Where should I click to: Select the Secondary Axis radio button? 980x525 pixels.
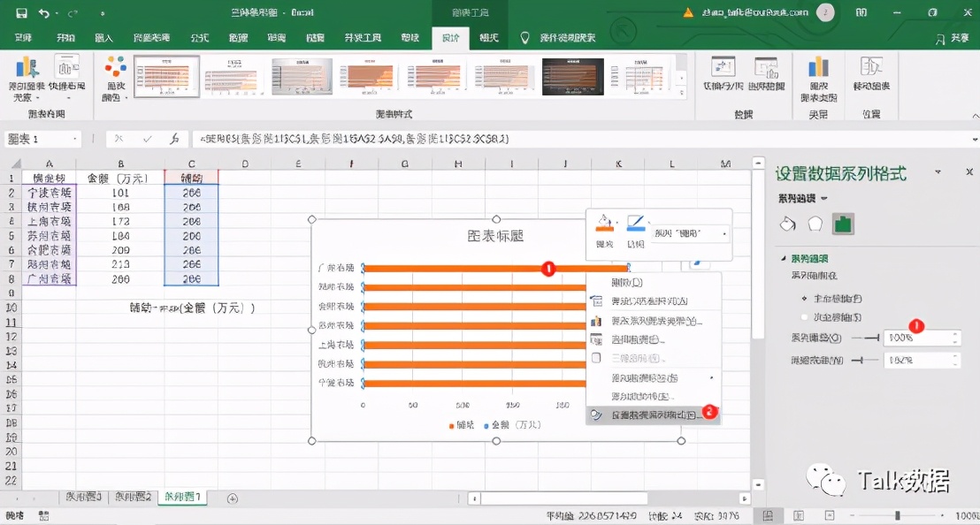[x=804, y=317]
